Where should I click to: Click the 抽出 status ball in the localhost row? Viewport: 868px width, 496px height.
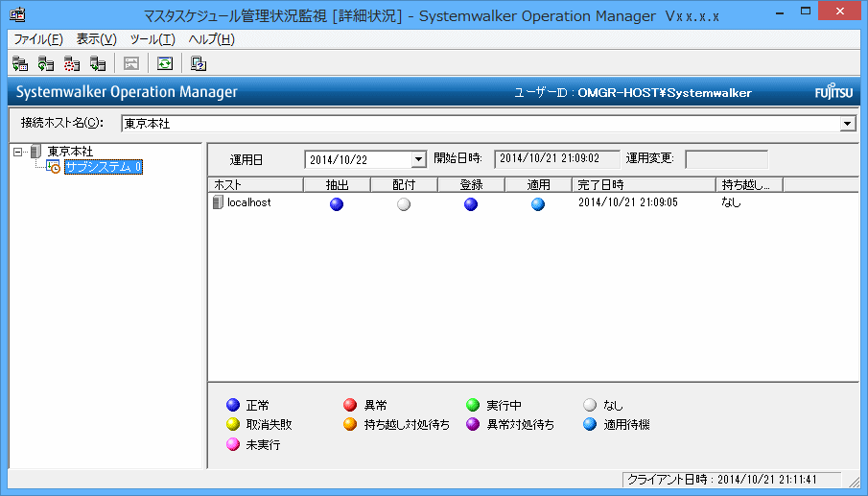[337, 204]
